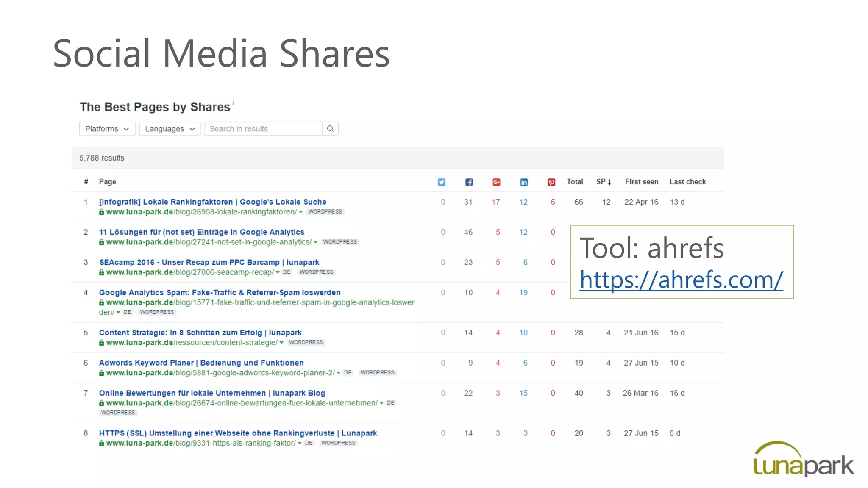Expand URL arrow for online-bewertungen-fuer-lokale-unternehmen
This screenshot has height=488, width=868.
381,403
